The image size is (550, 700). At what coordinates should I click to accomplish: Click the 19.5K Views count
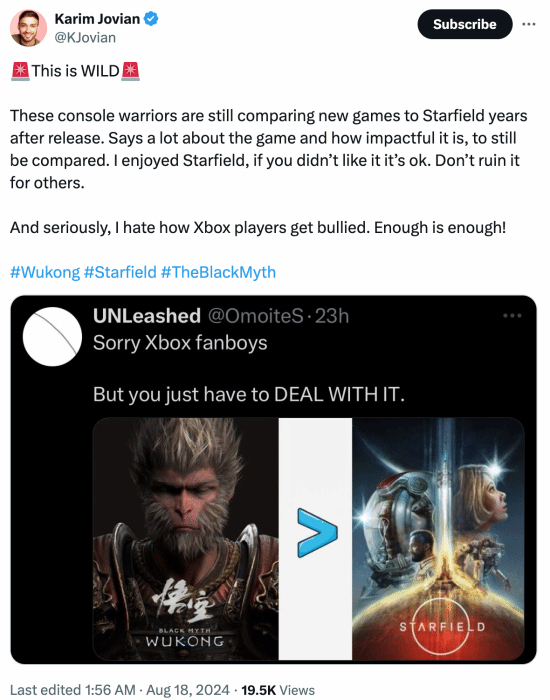click(x=278, y=690)
